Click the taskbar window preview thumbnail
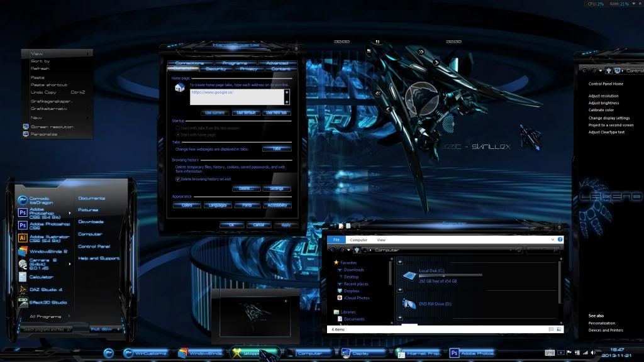Screen dimensions: 644x362 tap(255, 317)
